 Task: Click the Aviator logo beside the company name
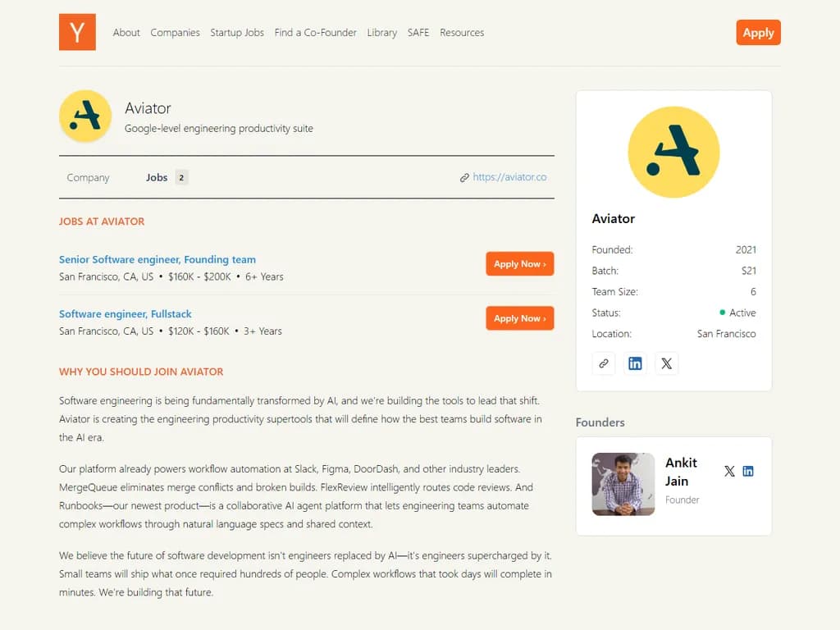click(x=85, y=116)
